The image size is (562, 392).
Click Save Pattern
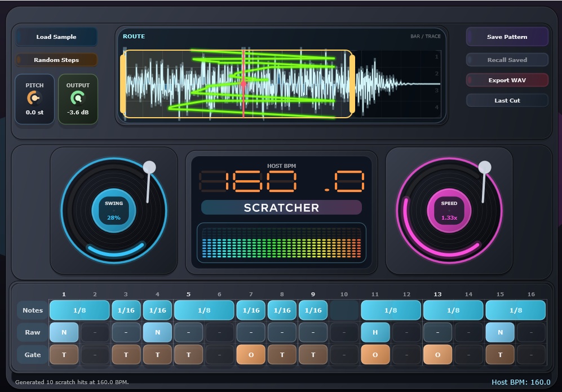(x=507, y=37)
